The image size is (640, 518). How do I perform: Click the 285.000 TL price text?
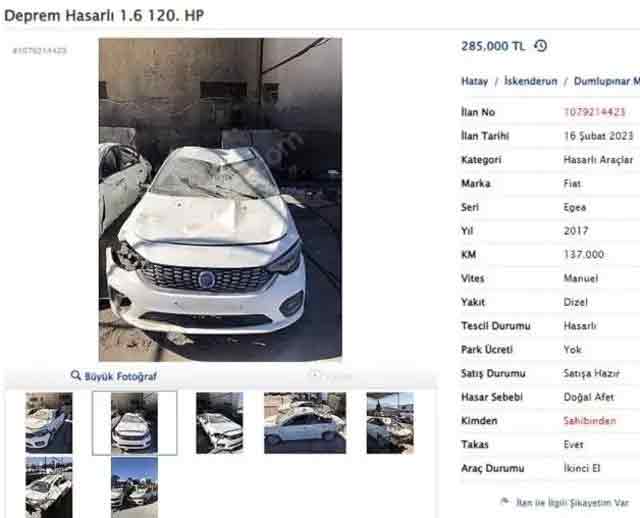click(493, 46)
